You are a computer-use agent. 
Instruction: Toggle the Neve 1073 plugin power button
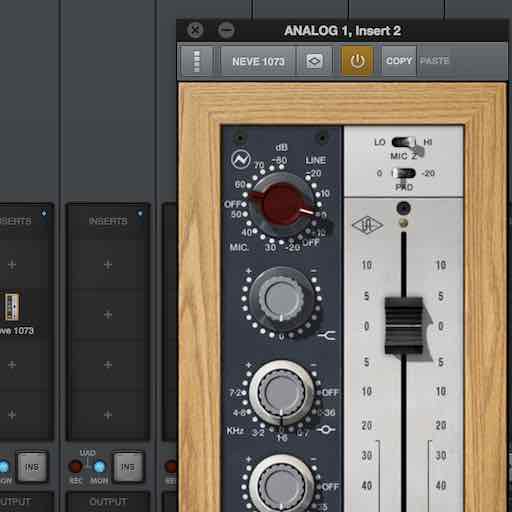coord(357,61)
